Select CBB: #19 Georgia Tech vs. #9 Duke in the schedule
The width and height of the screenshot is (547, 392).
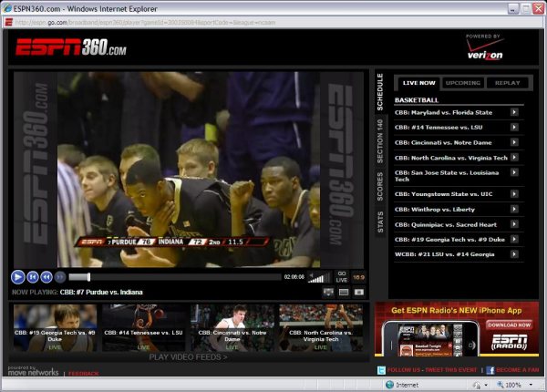click(x=449, y=239)
